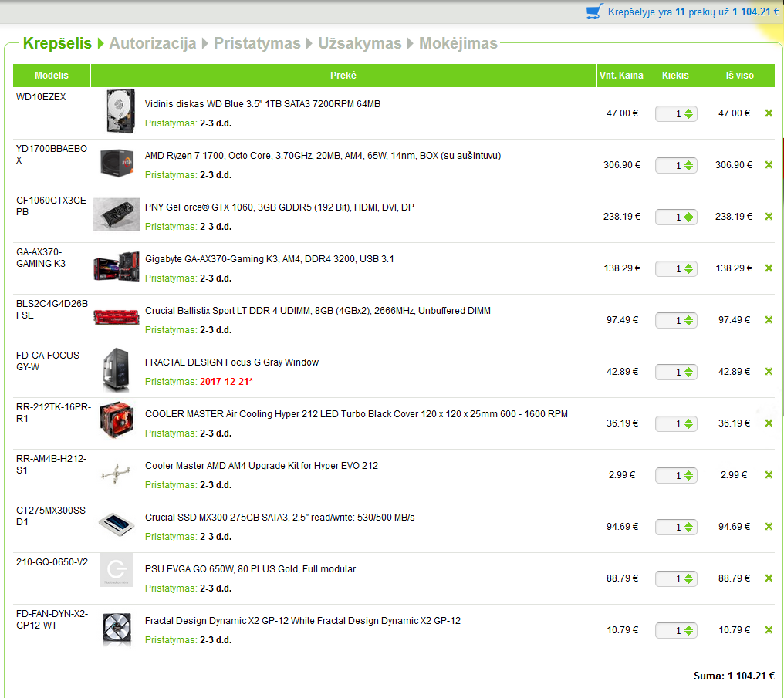Open Fractal Design Focus G case thumbnail
This screenshot has width=784, height=698.
[117, 369]
